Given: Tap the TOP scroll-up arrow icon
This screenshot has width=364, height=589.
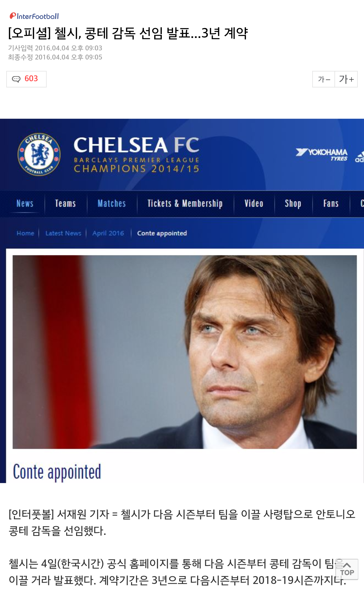Looking at the screenshot, I should (347, 569).
